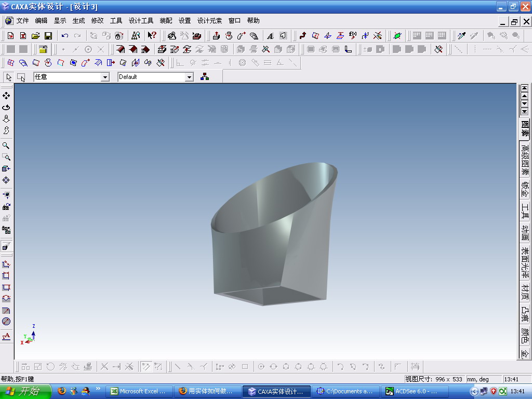This screenshot has height=399, width=532.
Task: Open the 装配 (Assembly) menu
Action: [x=166, y=21]
